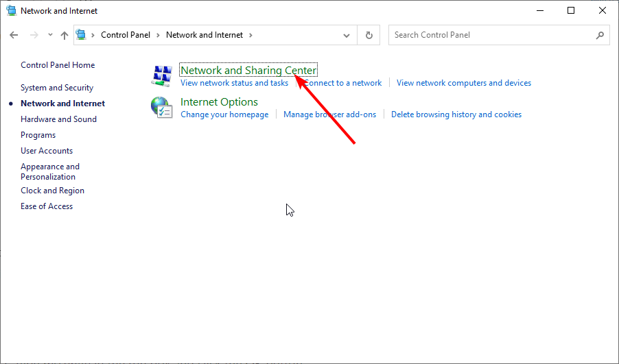Open User Accounts category
This screenshot has width=619, height=364.
(47, 151)
